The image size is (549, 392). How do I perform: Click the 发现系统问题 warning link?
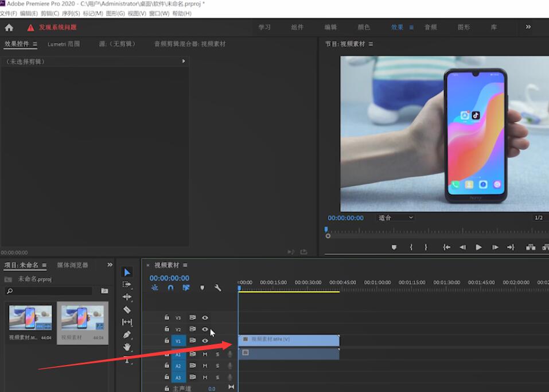(57, 28)
